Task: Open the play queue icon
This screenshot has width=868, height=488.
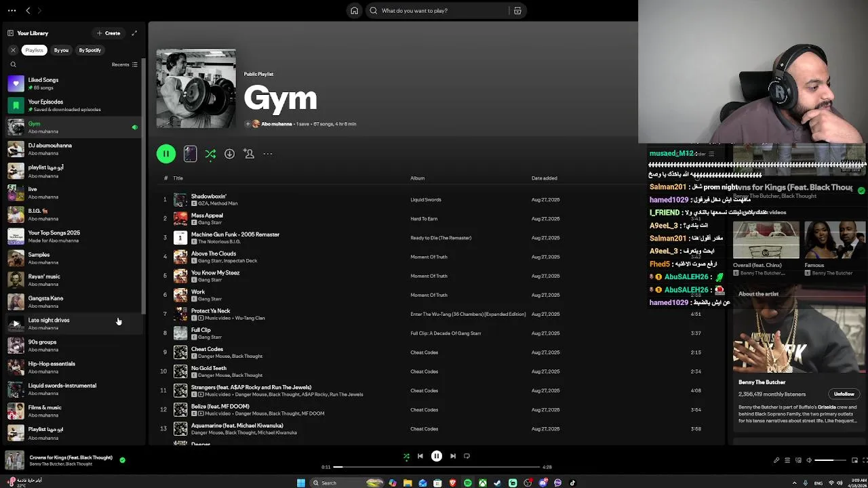Action: [787, 460]
